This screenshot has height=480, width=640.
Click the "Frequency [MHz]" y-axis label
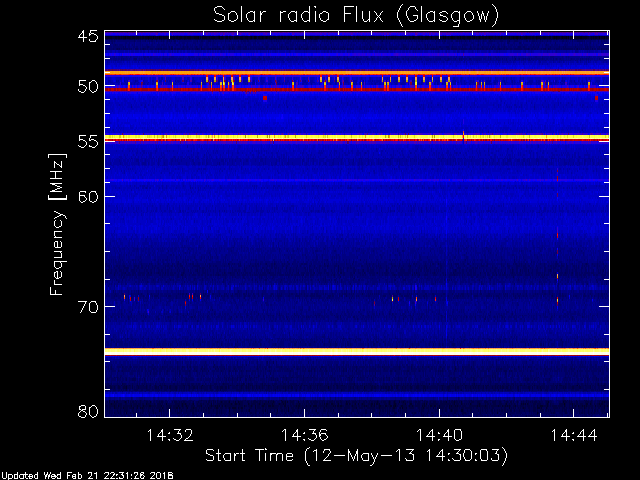(57, 224)
